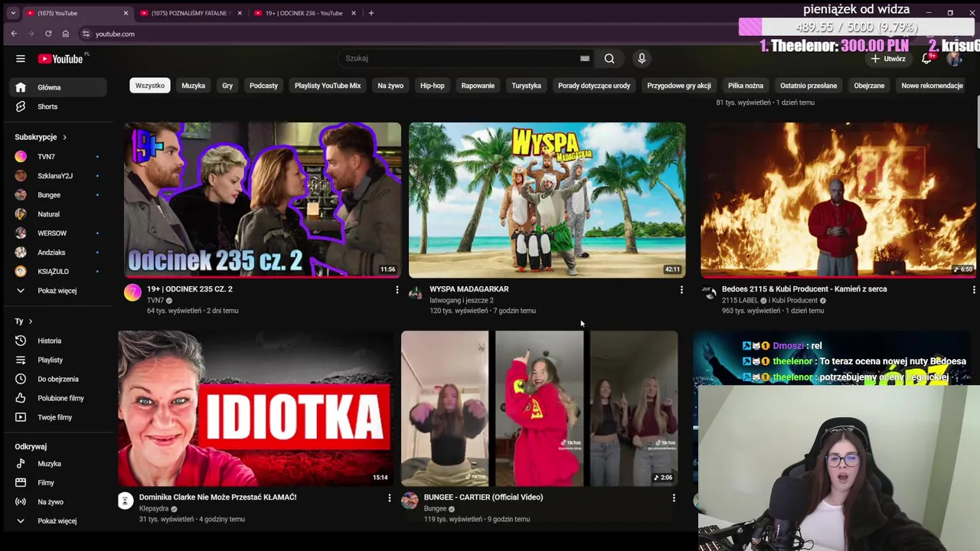Select Piłka nożna filter chip
Viewport: 980px width, 551px height.
click(x=746, y=86)
